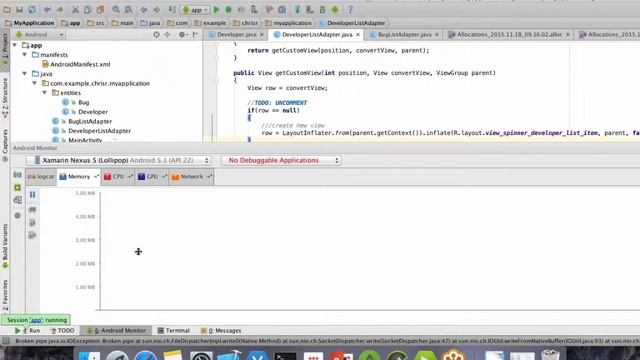640x360 pixels.
Task: Pause the memory monitor
Action: click(x=32, y=195)
